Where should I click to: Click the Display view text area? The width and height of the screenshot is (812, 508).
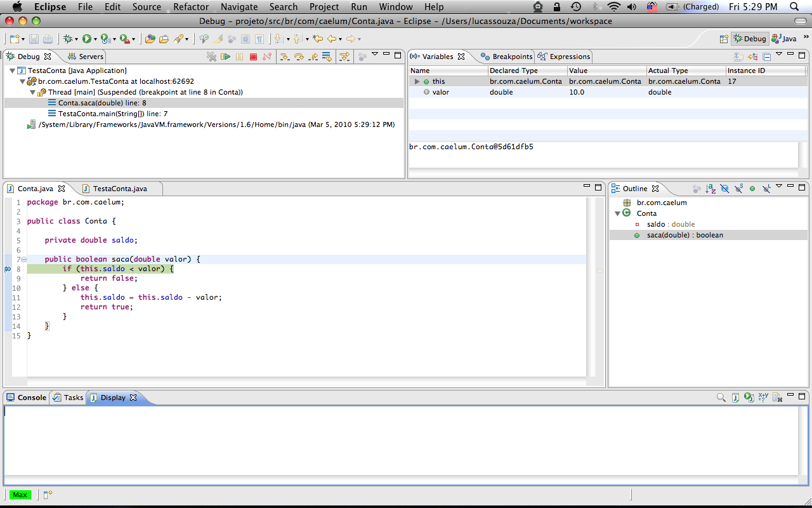click(401, 440)
